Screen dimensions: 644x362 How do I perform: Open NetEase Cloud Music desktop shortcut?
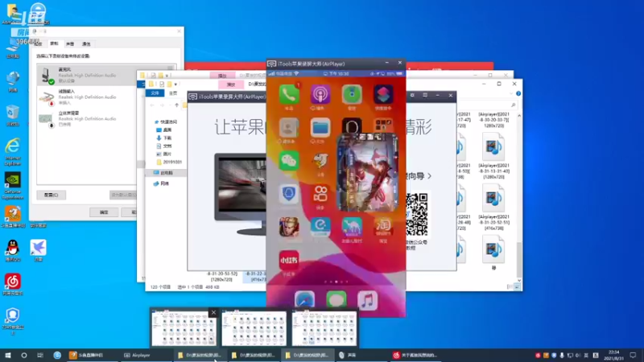(13, 285)
